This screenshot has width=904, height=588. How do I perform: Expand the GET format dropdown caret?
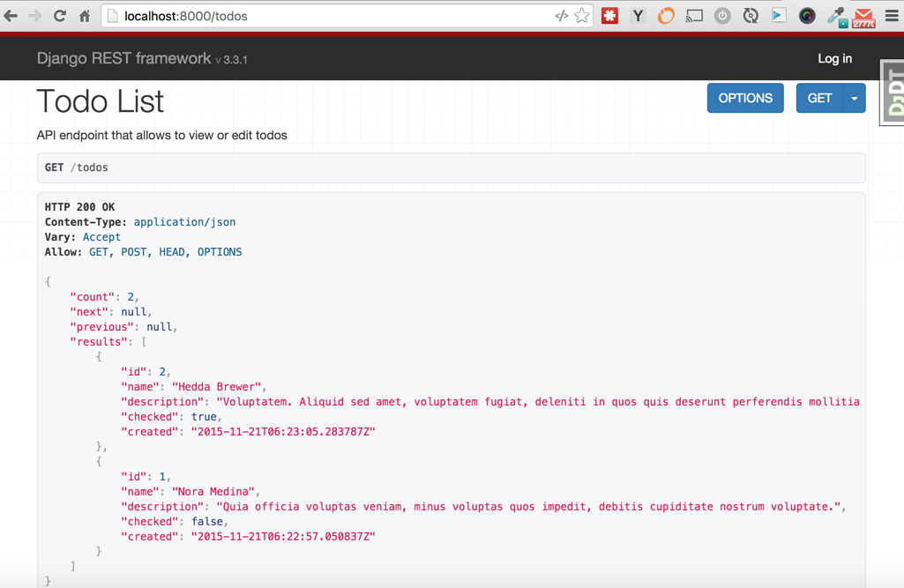[855, 99]
